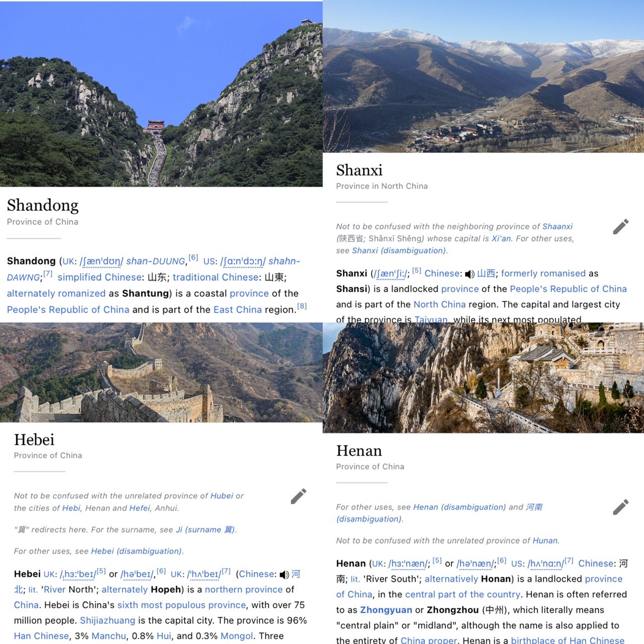
Task: Open Shanxi (disambiguation) link
Action: pos(399,251)
